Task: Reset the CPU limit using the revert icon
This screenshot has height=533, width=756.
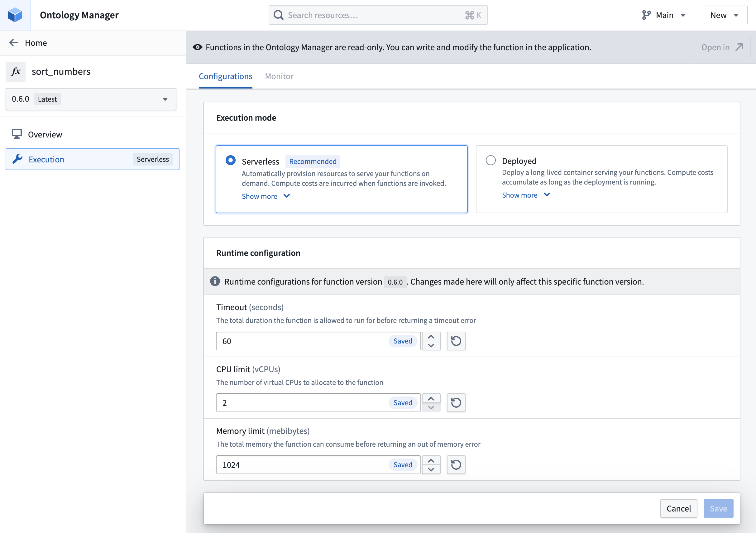Action: click(456, 402)
